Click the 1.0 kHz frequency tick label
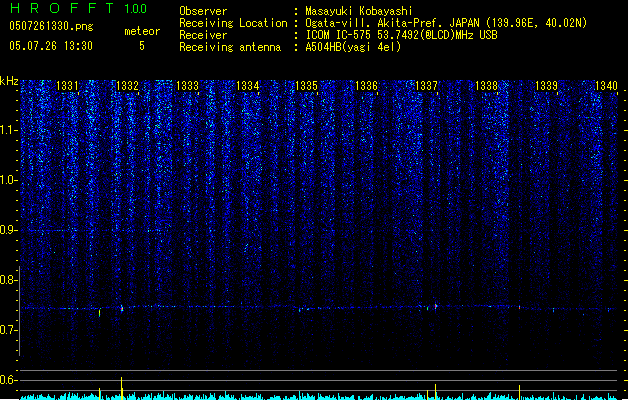This screenshot has height=400, width=629. coord(9,180)
